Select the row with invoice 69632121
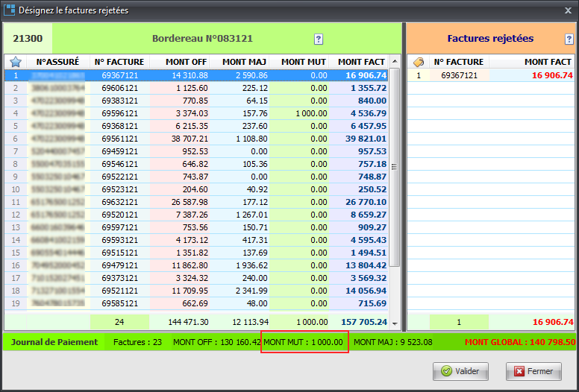Screen dimensions: 579x392 point(119,202)
